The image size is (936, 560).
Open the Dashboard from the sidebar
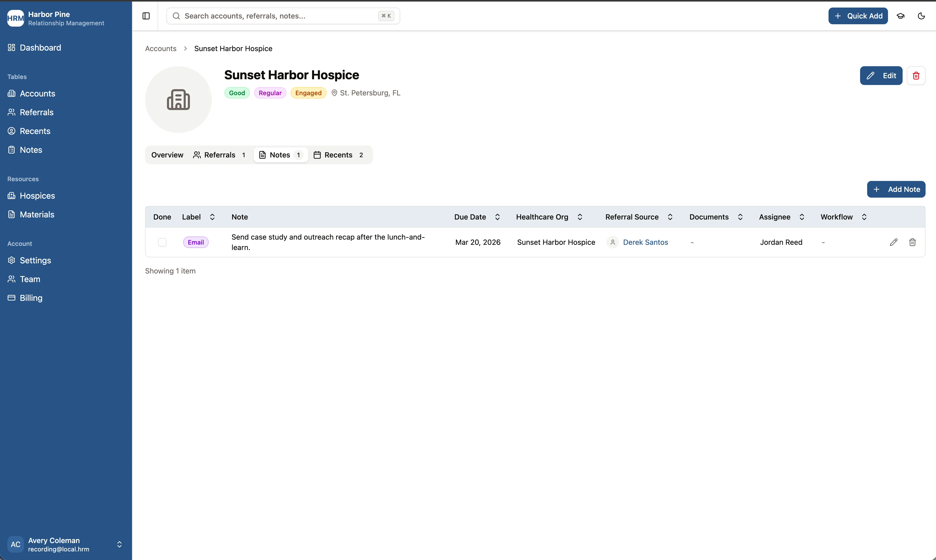40,47
